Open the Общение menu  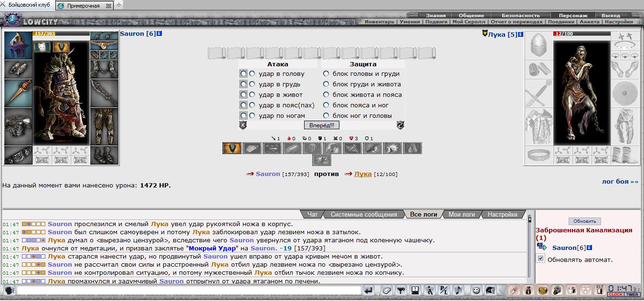[x=471, y=15]
